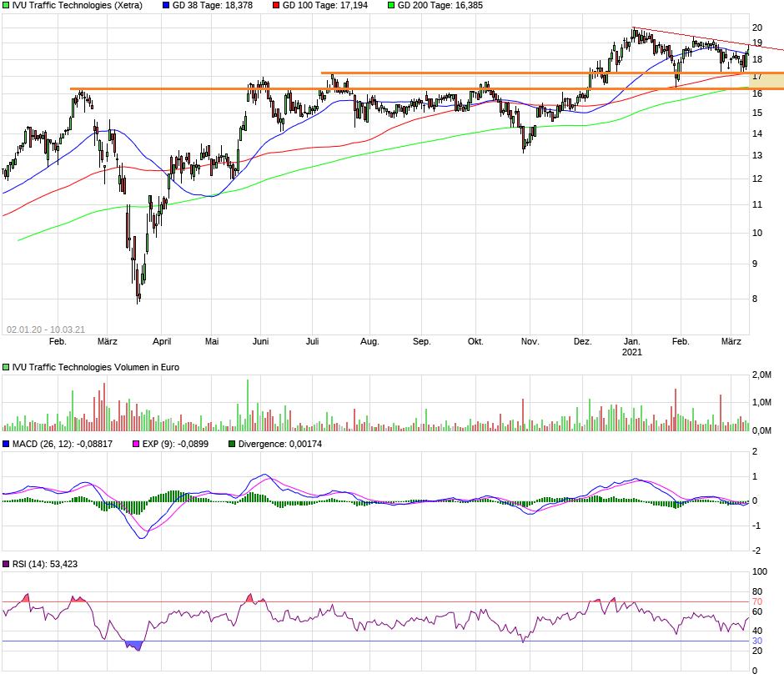The width and height of the screenshot is (784, 679).
Task: Click the GD 100 Tage: 17,194 label
Action: point(325,6)
